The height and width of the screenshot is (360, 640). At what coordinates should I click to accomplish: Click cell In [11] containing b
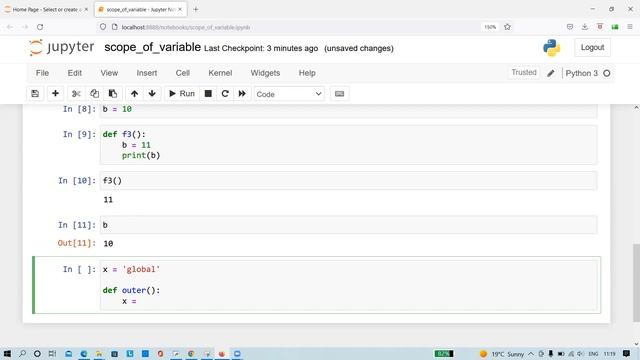click(x=349, y=225)
